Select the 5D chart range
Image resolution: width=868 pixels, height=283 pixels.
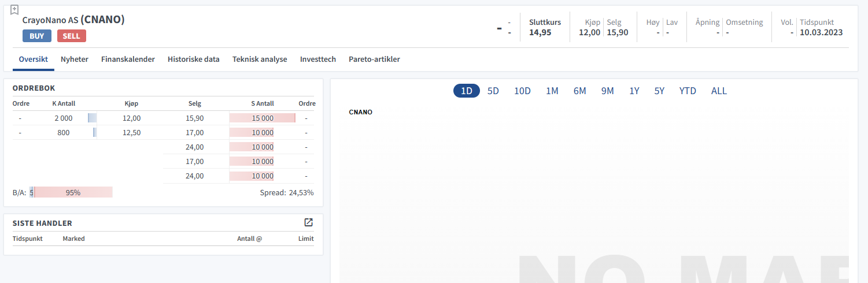coord(493,91)
